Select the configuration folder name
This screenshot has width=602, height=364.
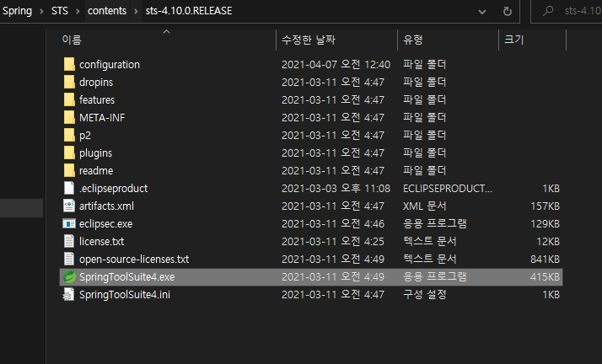(x=110, y=64)
